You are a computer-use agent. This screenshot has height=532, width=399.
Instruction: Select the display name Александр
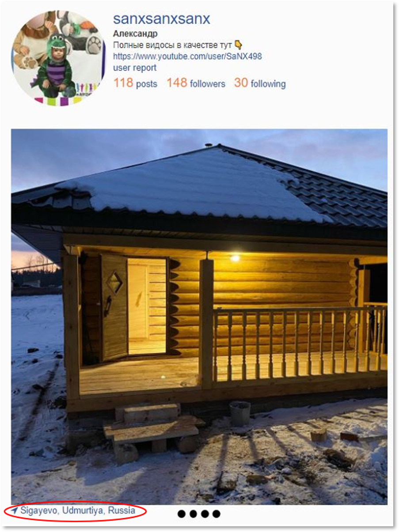click(x=135, y=34)
